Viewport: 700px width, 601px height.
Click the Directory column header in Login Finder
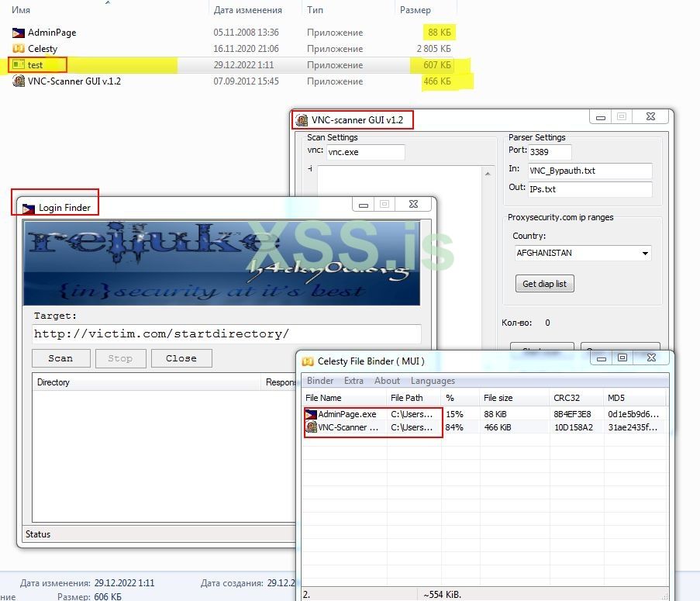click(147, 382)
